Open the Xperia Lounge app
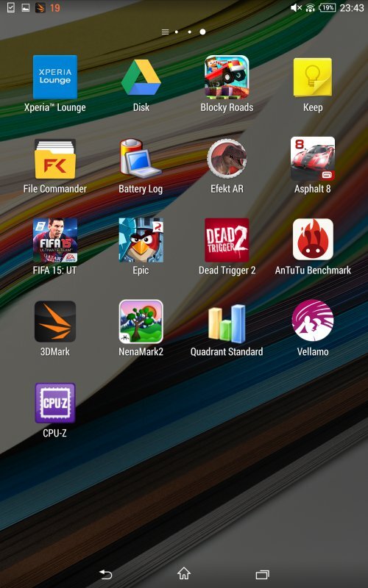The image size is (368, 588). (54, 77)
